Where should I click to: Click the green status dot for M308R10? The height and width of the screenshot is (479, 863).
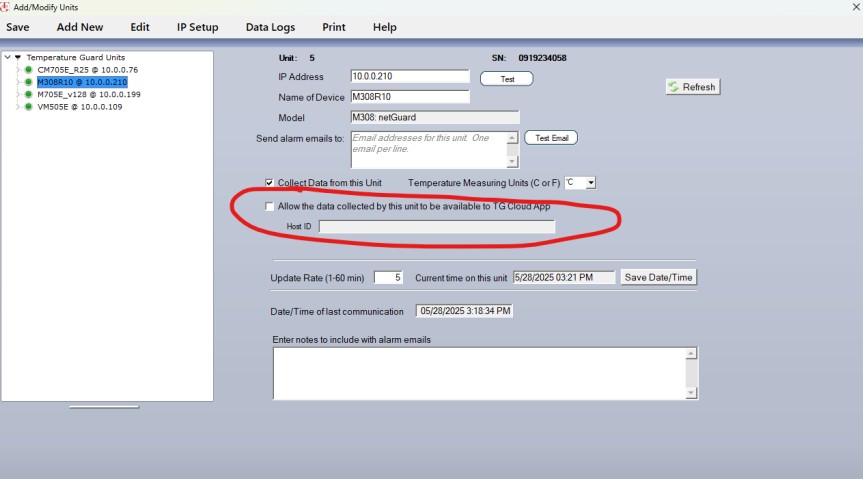28,82
